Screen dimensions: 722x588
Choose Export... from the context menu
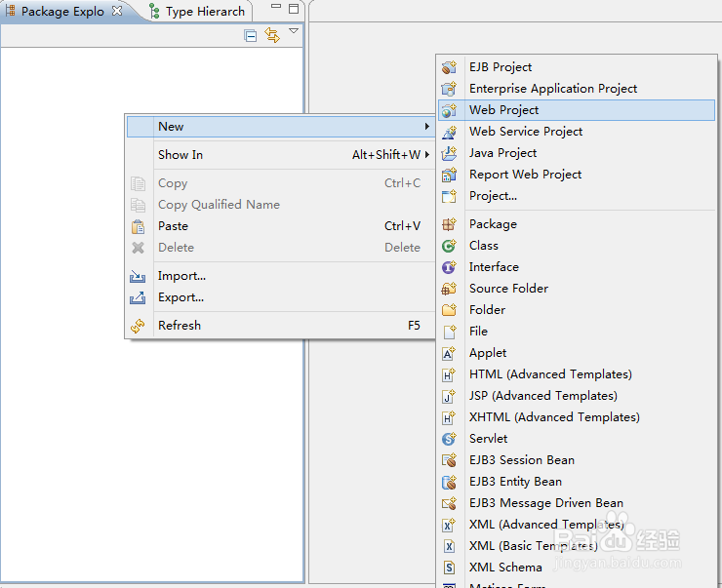(x=280, y=297)
